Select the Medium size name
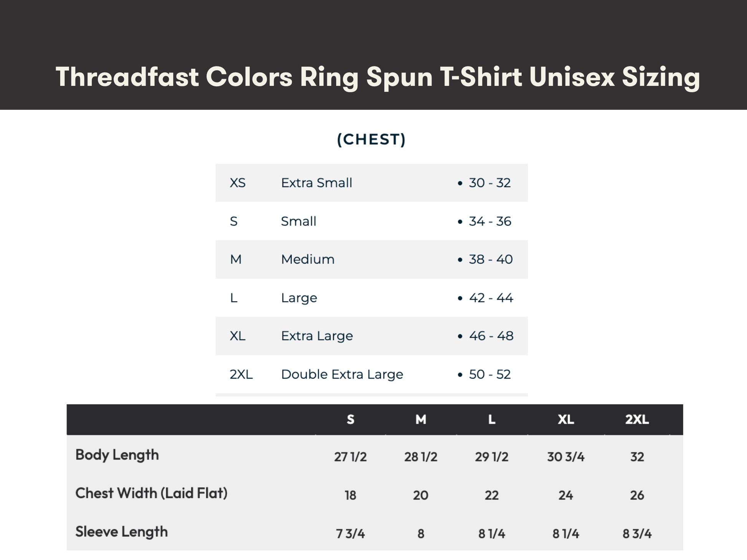 [307, 260]
